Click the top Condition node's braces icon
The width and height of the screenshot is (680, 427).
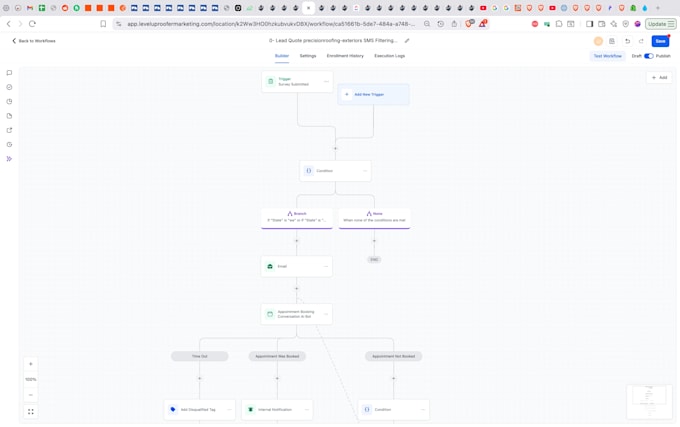[309, 171]
